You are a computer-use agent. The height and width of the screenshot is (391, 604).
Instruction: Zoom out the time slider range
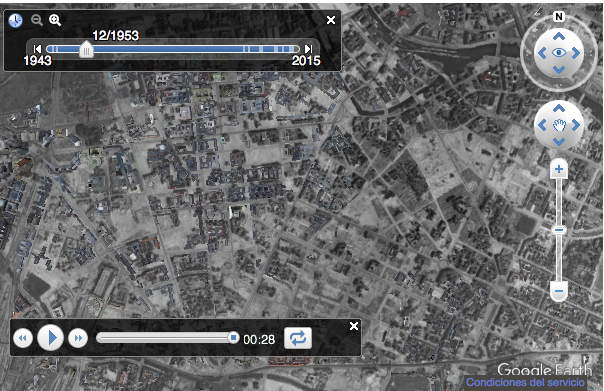(x=37, y=20)
